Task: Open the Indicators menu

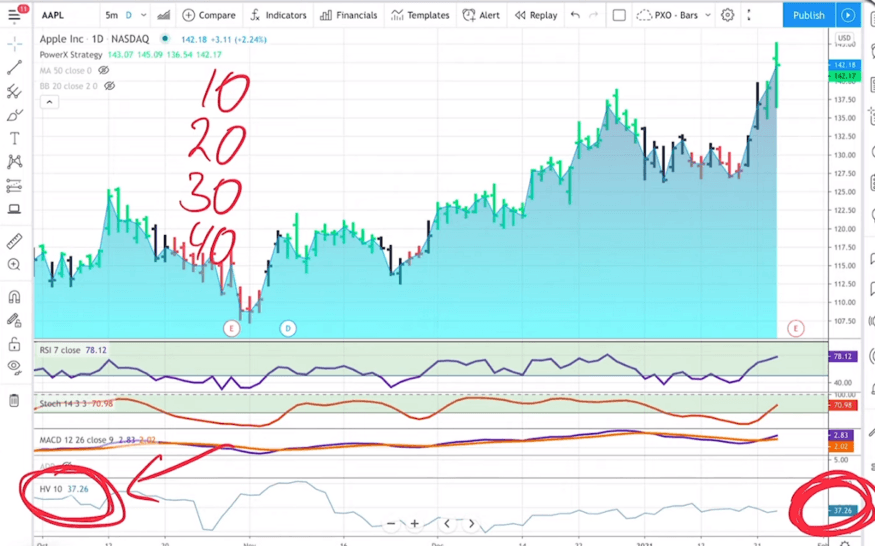Action: point(278,15)
